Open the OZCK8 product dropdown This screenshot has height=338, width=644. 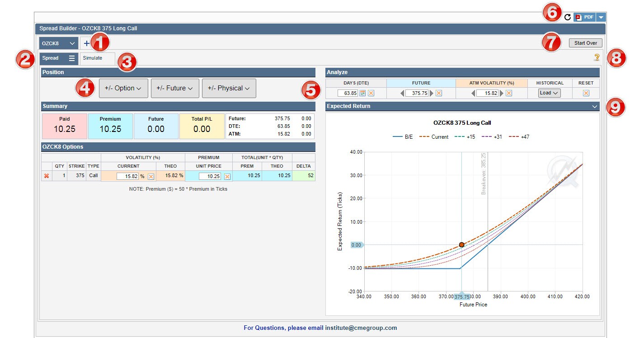(x=59, y=43)
